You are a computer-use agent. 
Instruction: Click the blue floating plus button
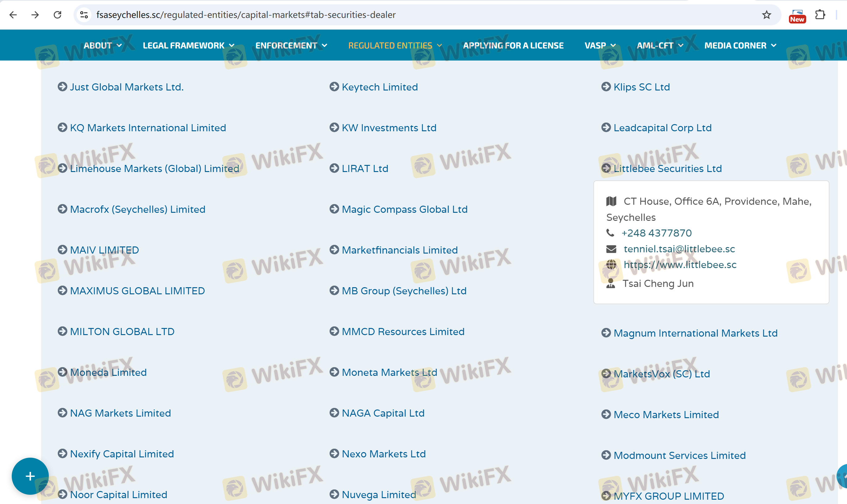coord(30,476)
